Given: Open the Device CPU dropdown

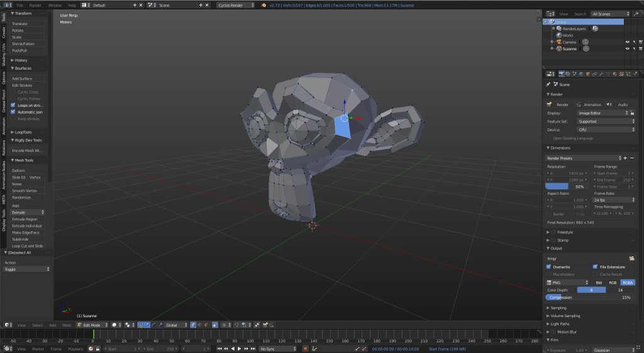Looking at the screenshot, I should click(x=606, y=129).
